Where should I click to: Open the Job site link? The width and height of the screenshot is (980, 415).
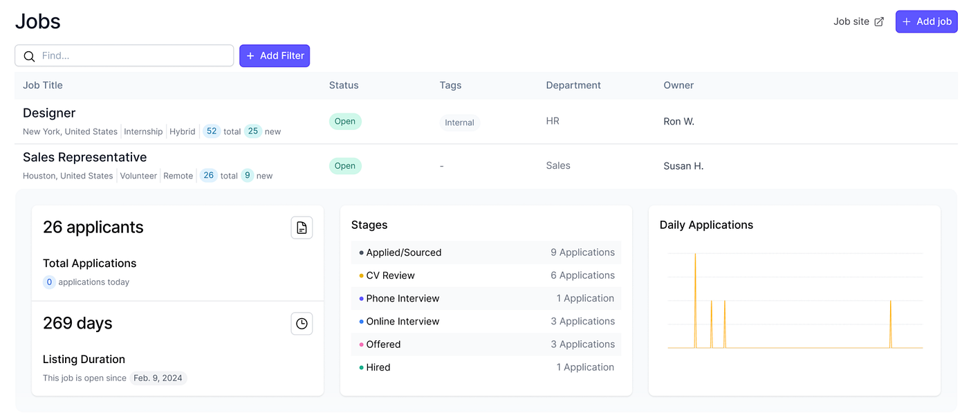click(851, 22)
